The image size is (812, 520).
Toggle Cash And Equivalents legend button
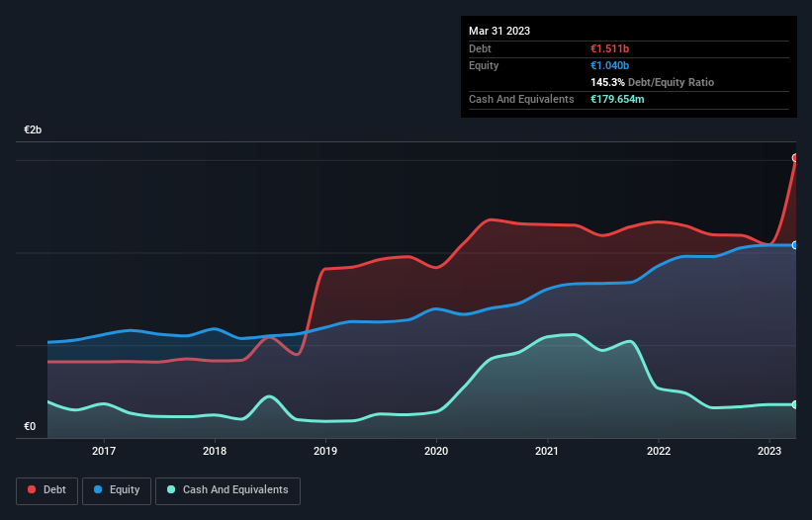click(227, 490)
